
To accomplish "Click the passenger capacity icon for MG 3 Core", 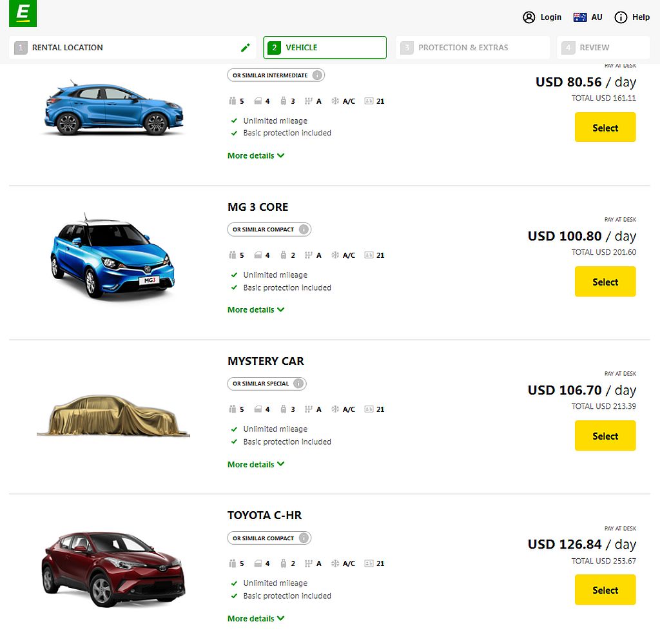I will click(233, 255).
